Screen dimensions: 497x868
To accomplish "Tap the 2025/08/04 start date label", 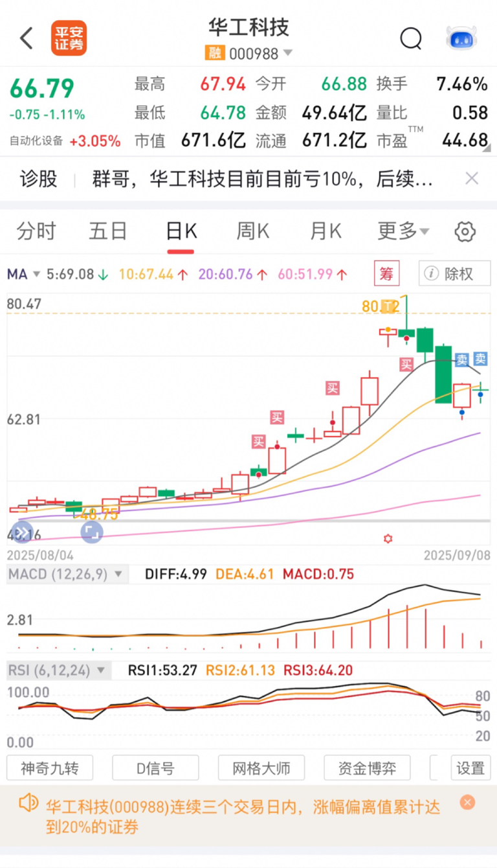I will [40, 556].
